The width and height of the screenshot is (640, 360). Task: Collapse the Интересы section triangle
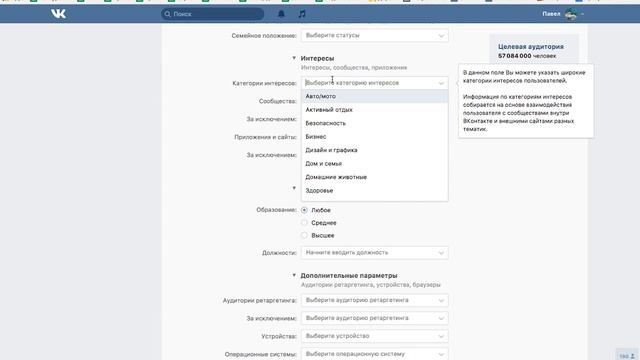tap(294, 58)
